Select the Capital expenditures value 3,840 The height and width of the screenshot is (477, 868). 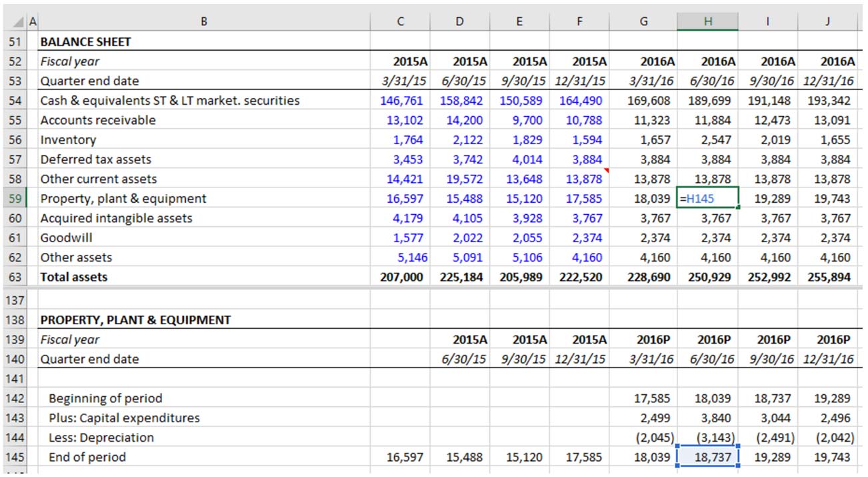[708, 418]
